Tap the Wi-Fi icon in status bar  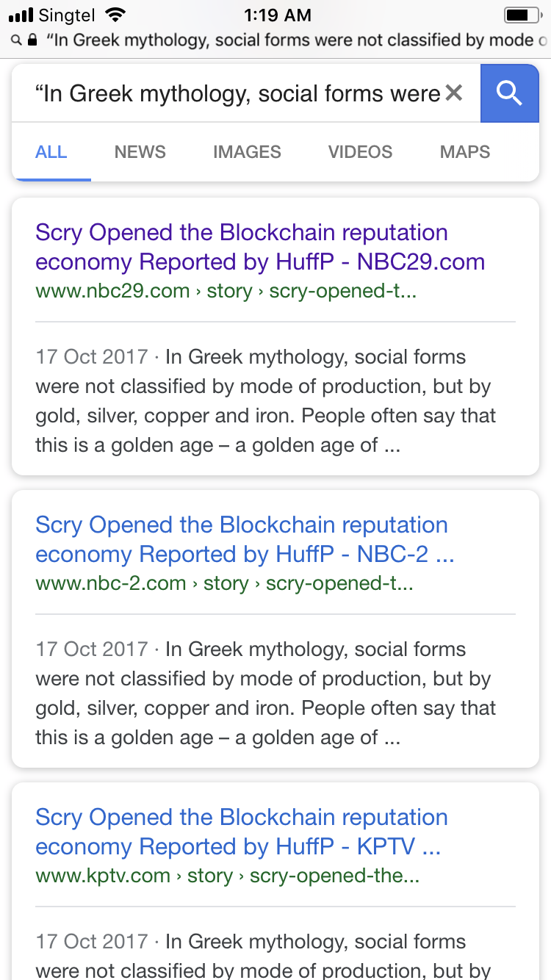tap(115, 15)
